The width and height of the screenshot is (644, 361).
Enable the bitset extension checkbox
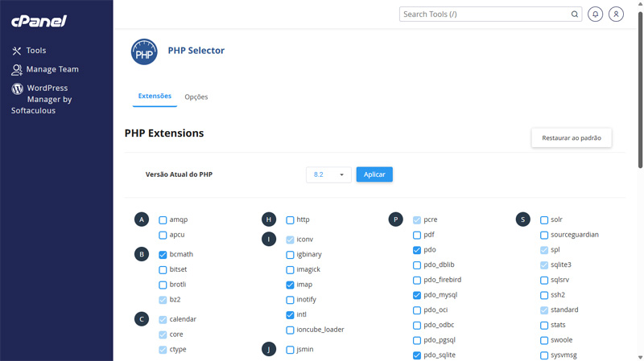163,270
